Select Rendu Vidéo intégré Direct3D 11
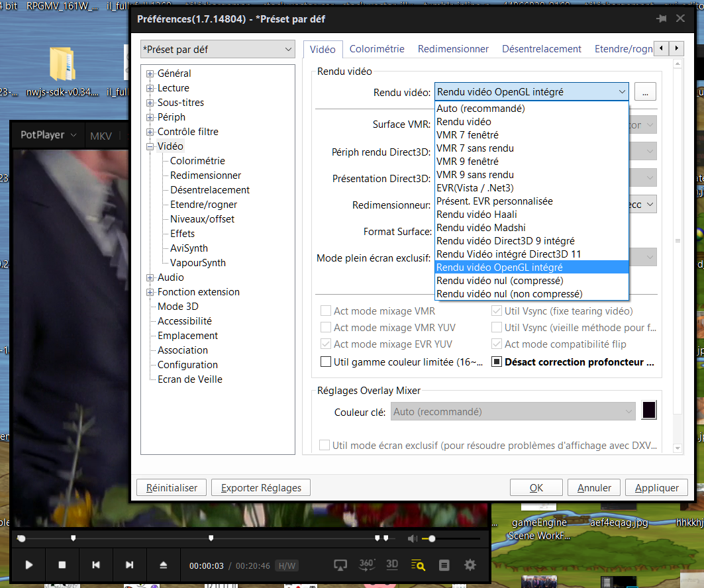Image resolution: width=704 pixels, height=588 pixels. coord(532,254)
